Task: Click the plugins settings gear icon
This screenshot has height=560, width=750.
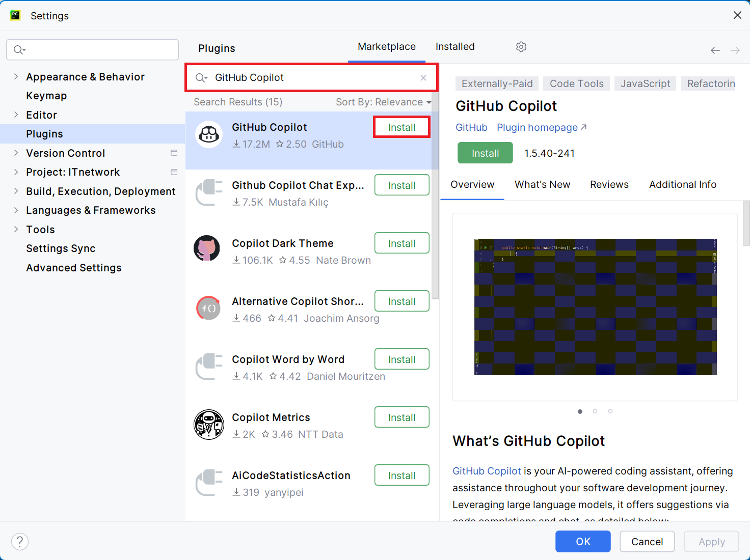Action: point(521,47)
